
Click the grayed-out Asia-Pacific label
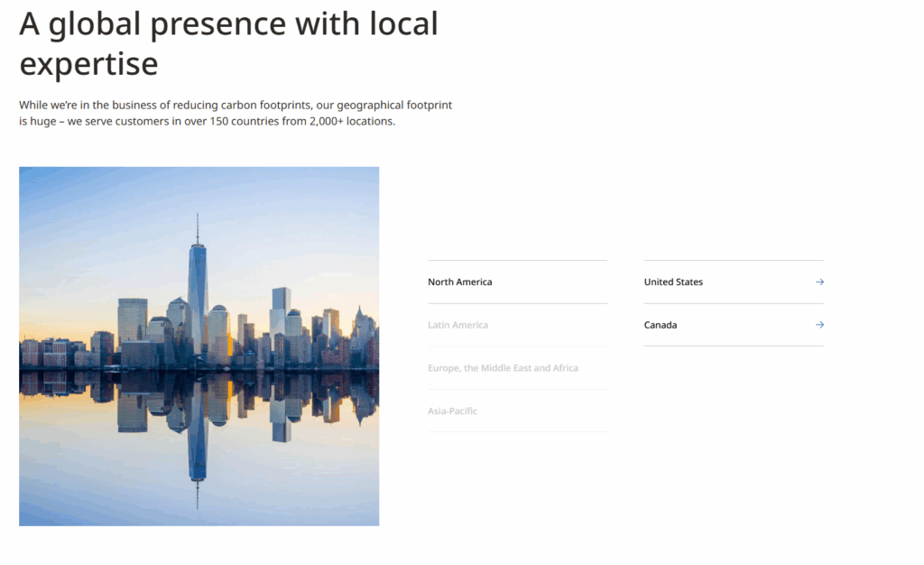tap(452, 412)
